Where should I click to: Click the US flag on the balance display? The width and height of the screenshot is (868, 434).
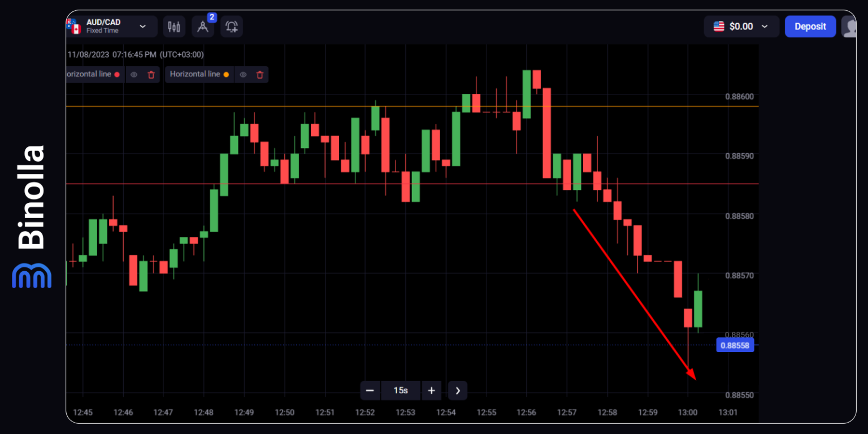pyautogui.click(x=718, y=25)
